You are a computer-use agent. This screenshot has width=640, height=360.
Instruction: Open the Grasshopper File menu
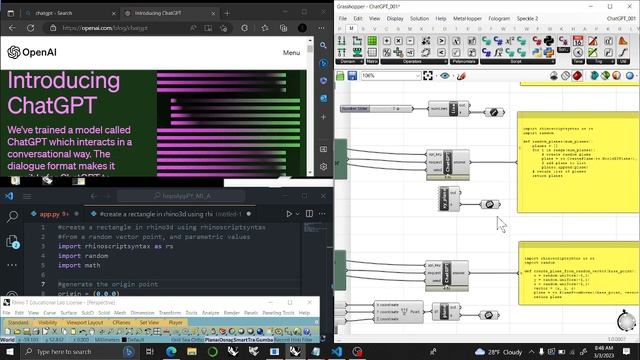point(342,18)
